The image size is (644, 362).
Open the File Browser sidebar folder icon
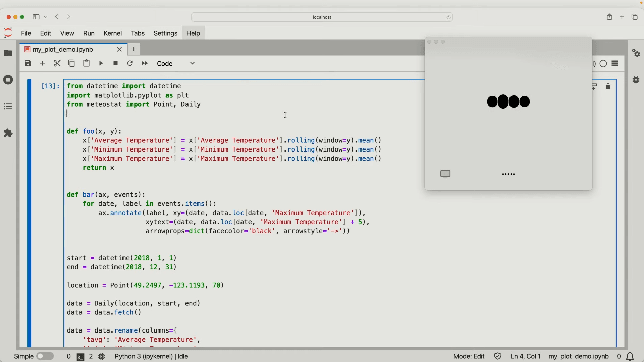point(8,53)
